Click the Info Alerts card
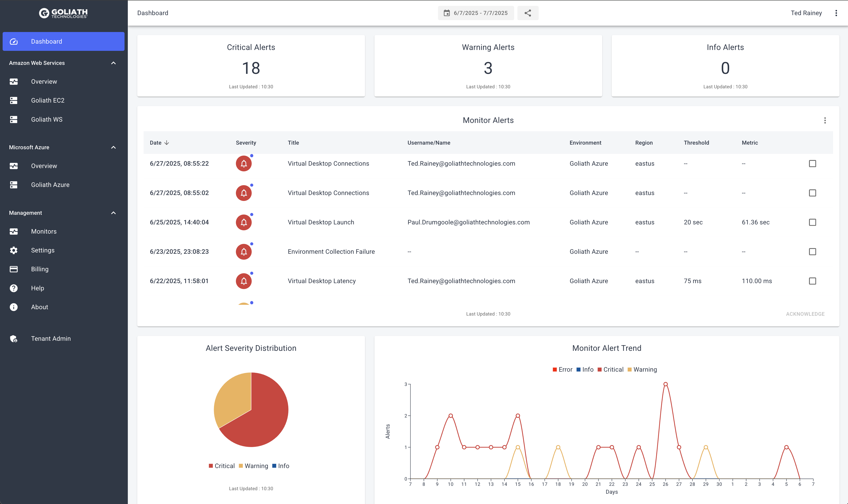 point(725,66)
